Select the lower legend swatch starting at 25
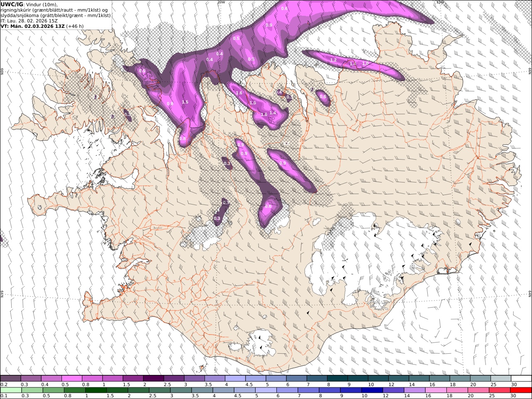This screenshot has height=399, width=532. click(x=499, y=390)
